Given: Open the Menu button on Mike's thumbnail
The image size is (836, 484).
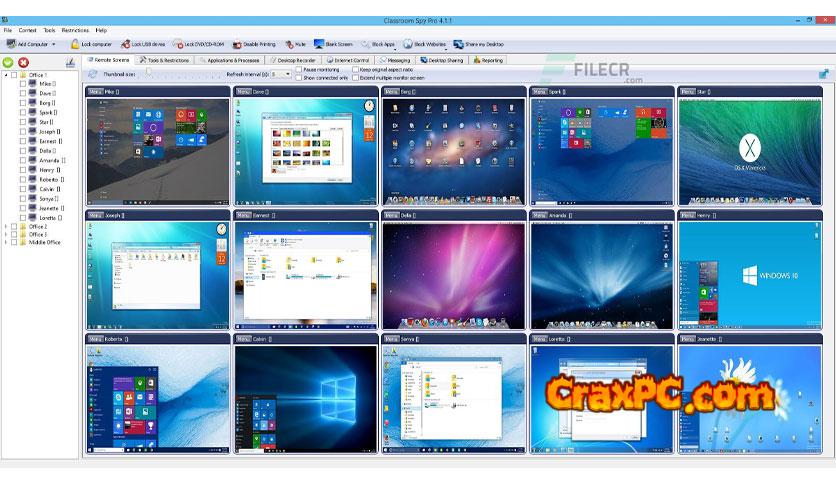Looking at the screenshot, I should point(95,92).
